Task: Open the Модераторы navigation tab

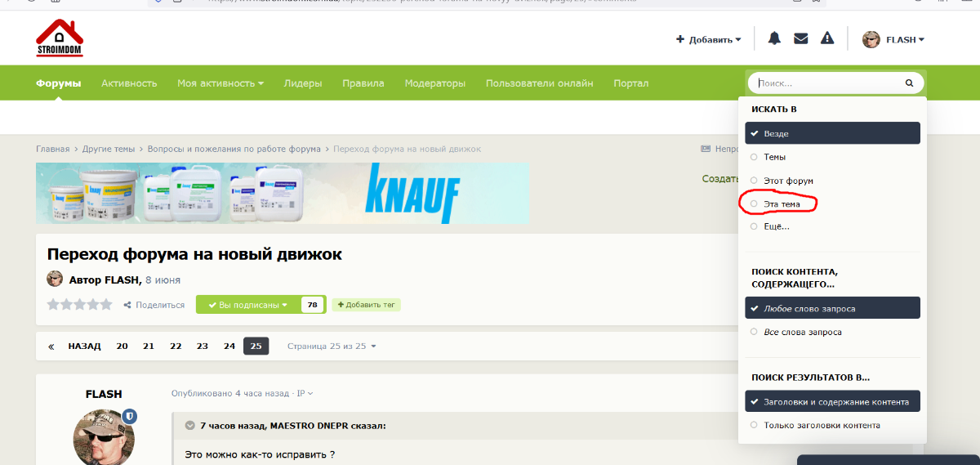Action: 435,83
